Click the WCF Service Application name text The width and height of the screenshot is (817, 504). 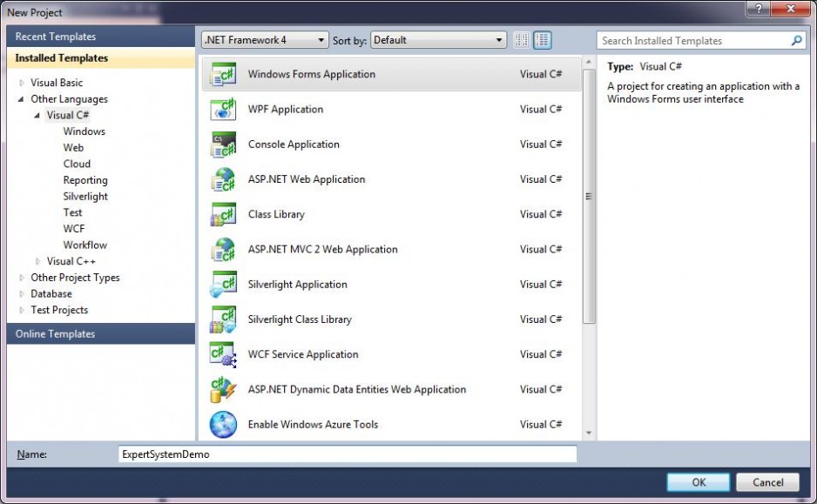(303, 354)
